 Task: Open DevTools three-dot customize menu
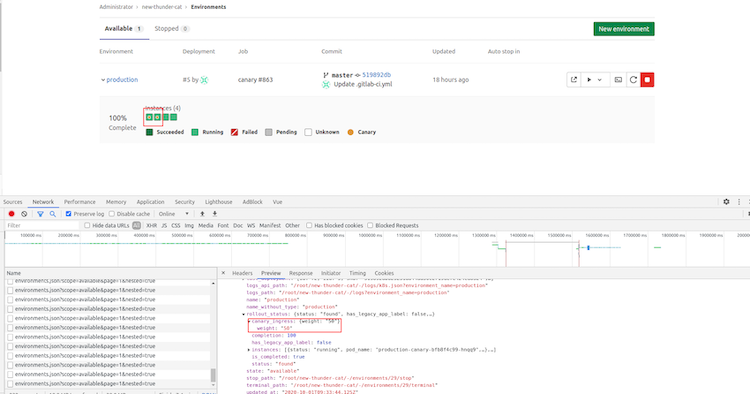coord(739,202)
